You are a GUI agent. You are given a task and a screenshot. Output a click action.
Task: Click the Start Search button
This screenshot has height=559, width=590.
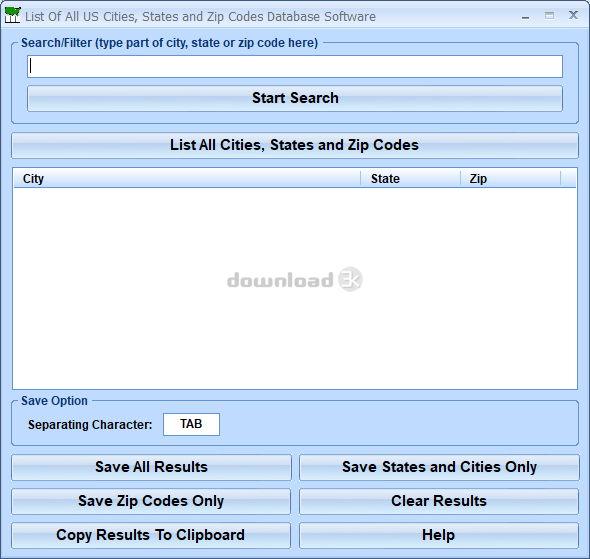click(x=295, y=98)
